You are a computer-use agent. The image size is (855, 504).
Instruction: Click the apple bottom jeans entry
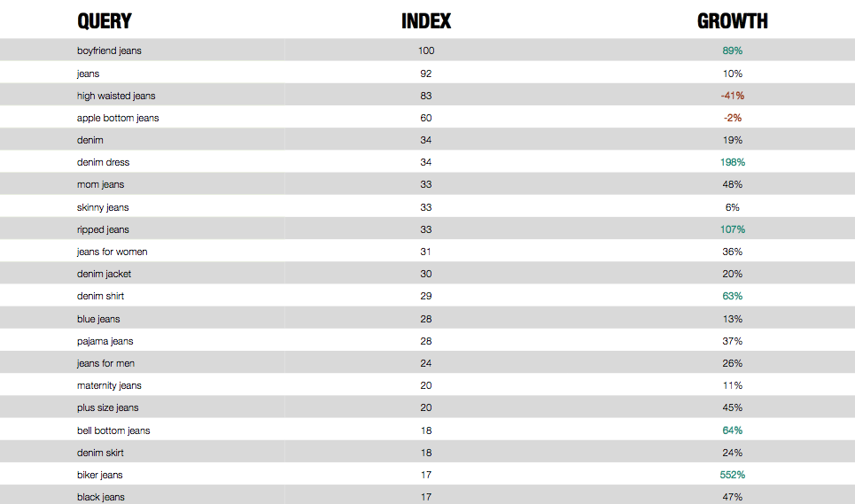(x=118, y=118)
